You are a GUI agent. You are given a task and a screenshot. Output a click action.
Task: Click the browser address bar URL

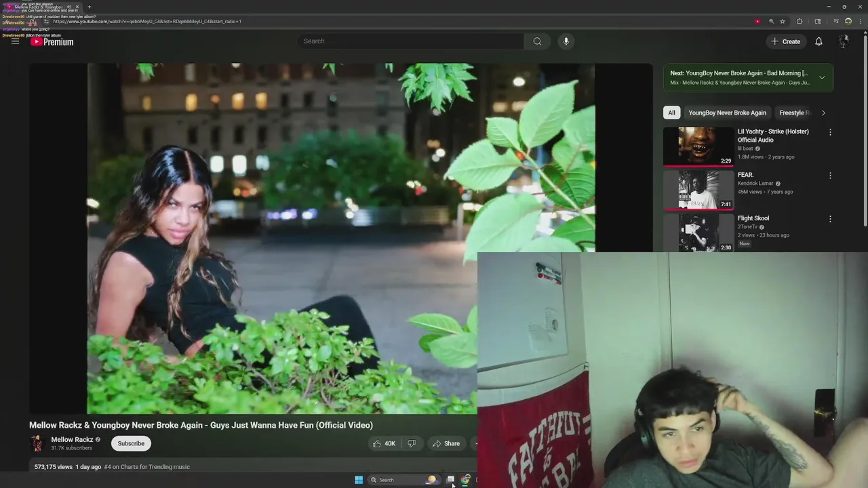coord(147,21)
